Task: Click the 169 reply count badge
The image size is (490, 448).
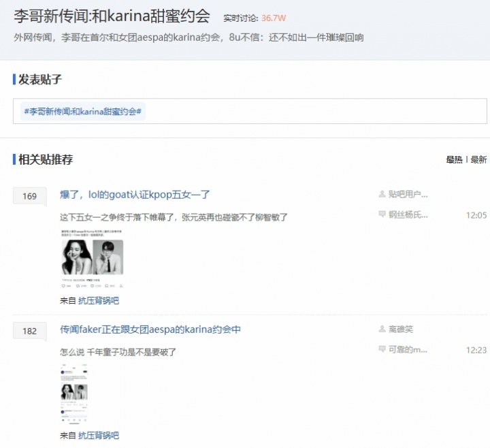Action: (30, 196)
